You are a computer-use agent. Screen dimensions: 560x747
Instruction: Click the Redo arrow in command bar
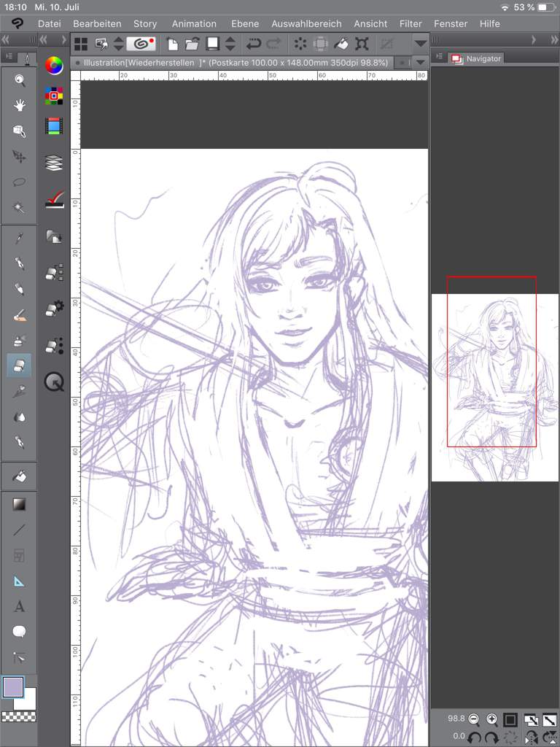(x=274, y=44)
